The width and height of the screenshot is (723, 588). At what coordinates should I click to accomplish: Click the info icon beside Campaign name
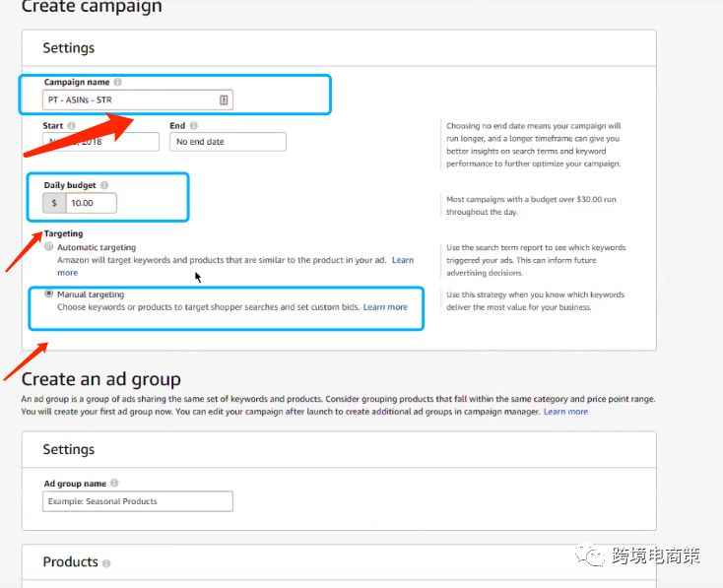[118, 83]
